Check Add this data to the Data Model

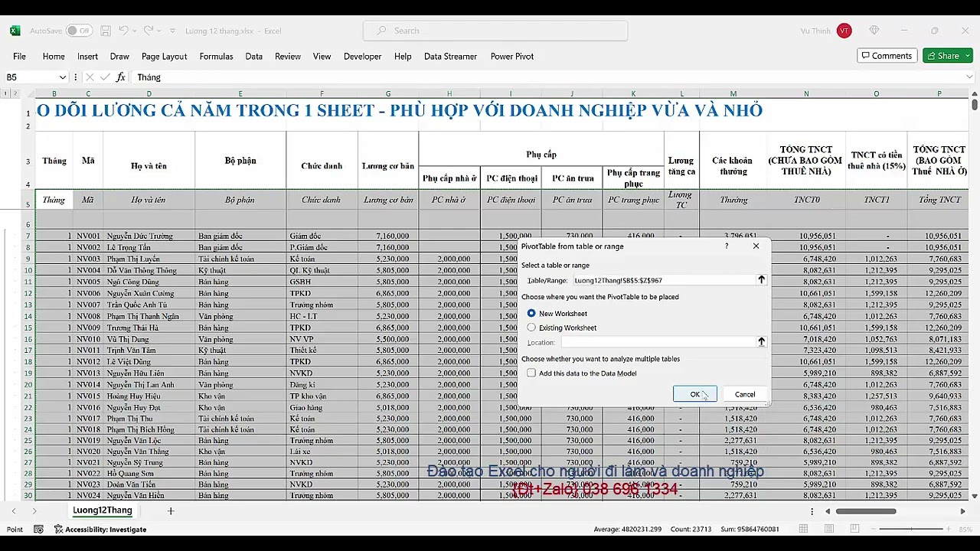[x=531, y=373]
